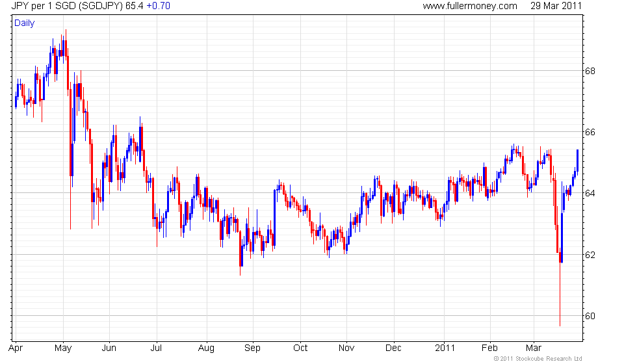Click the change value +0.70

(159, 6)
